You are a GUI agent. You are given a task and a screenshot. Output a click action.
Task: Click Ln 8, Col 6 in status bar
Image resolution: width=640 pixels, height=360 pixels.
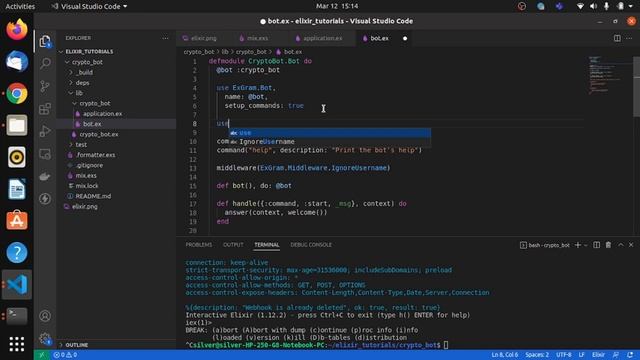pyautogui.click(x=504, y=355)
